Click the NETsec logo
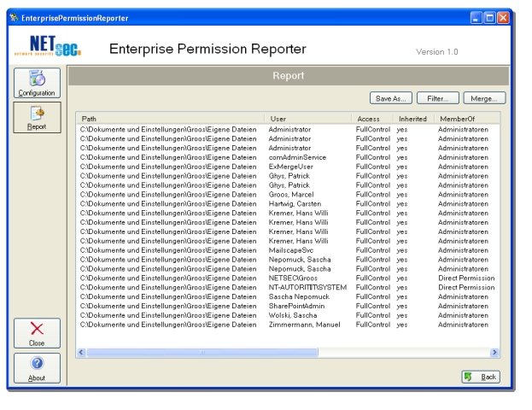The width and height of the screenshot is (532, 410). (x=48, y=46)
